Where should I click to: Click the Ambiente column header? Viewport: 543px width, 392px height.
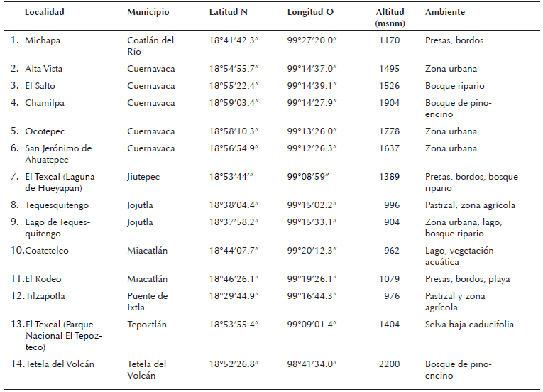[446, 13]
